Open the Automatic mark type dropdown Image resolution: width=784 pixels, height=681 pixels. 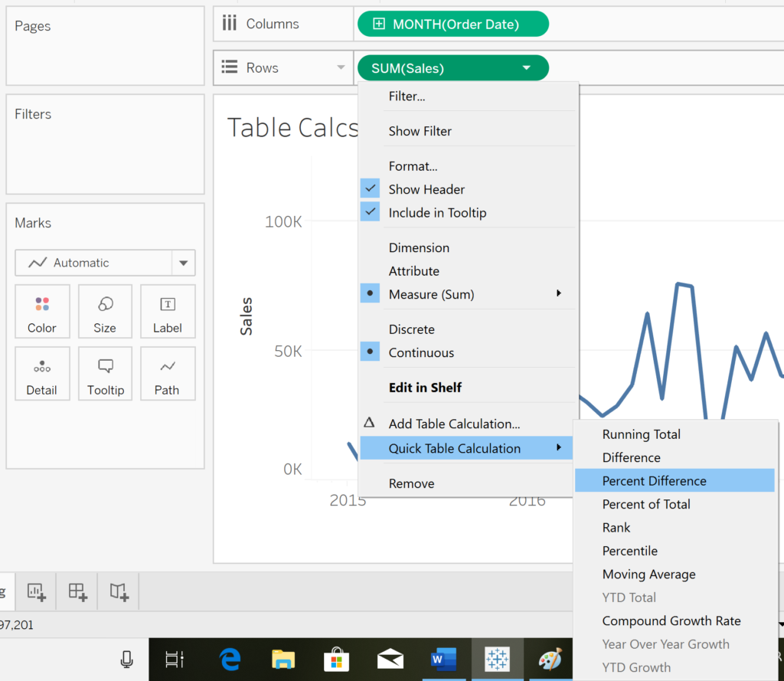pos(183,263)
